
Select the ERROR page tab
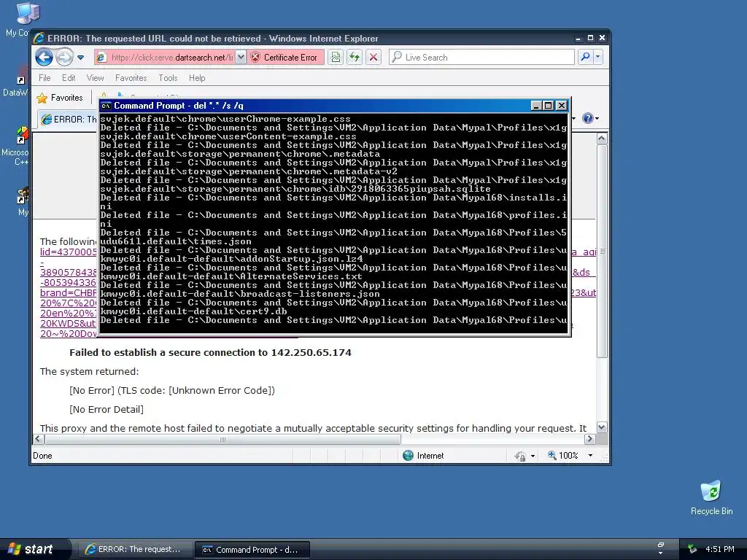point(68,119)
